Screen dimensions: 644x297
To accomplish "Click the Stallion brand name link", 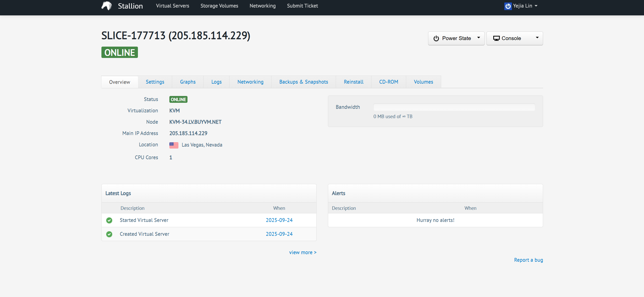I will tap(130, 6).
